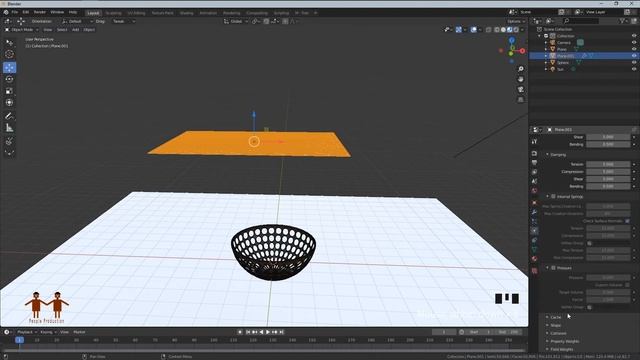Open the viewport Add menu
Screen dimensions: 640x360
[76, 30]
